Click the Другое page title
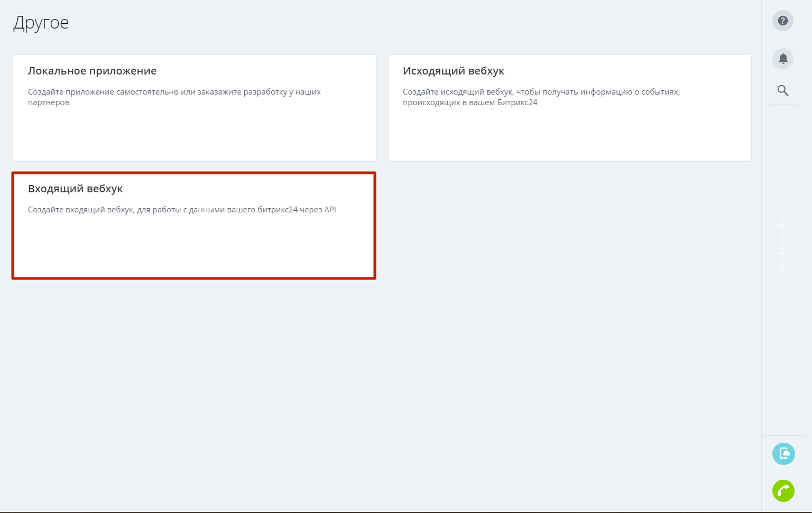Viewport: 812px width, 513px height. 41,23
